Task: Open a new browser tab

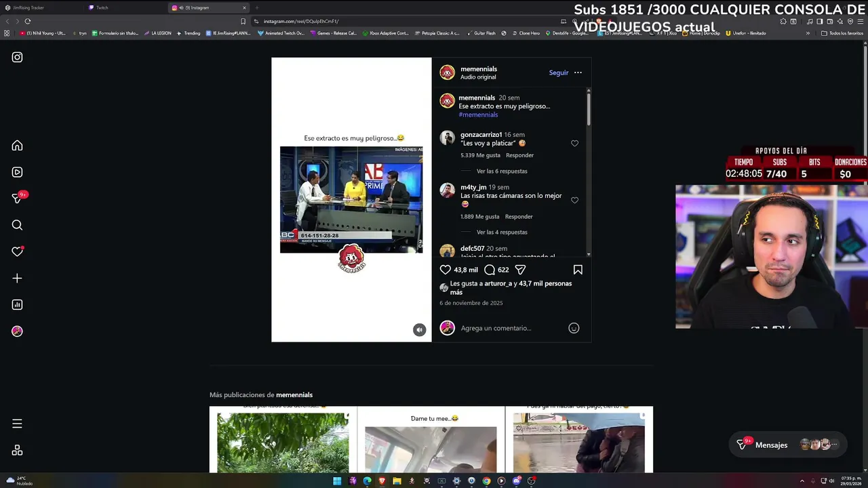Action: pos(257,7)
